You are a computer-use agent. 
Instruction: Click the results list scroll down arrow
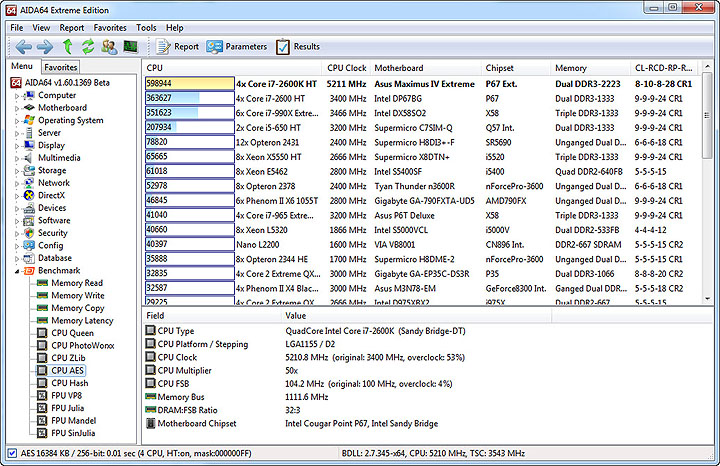[707, 299]
